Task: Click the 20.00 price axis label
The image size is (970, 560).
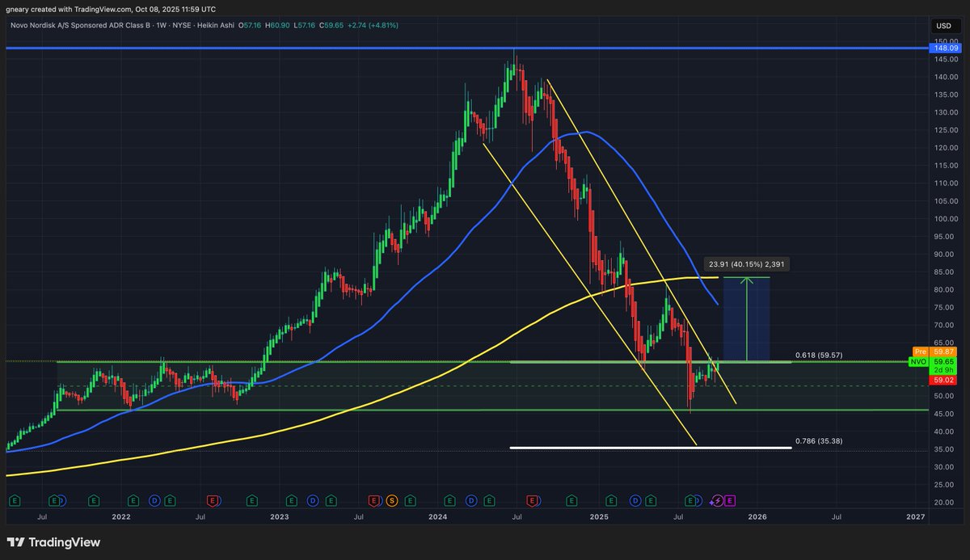Action: [x=945, y=502]
